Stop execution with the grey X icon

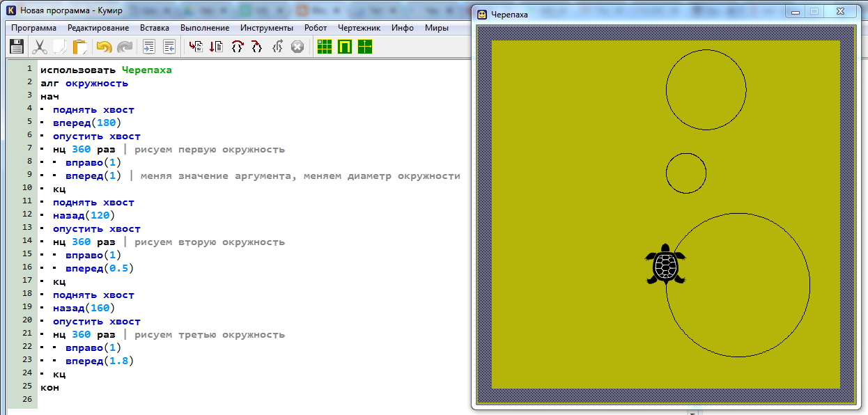coord(297,47)
